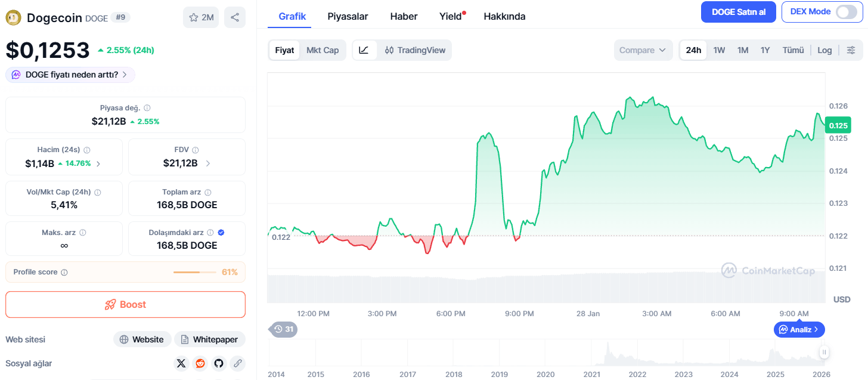
Task: Open the Website link
Action: [142, 339]
